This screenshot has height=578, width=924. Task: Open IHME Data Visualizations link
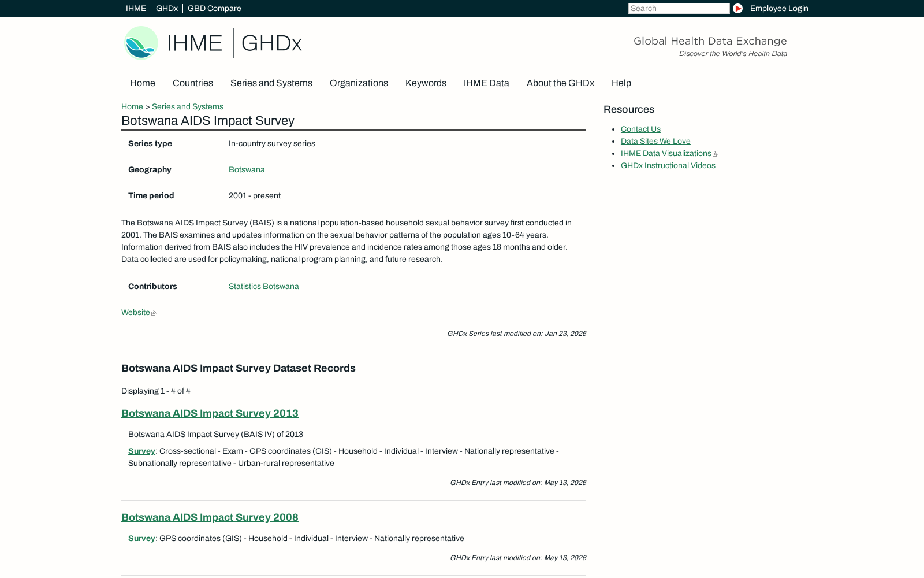pyautogui.click(x=666, y=153)
